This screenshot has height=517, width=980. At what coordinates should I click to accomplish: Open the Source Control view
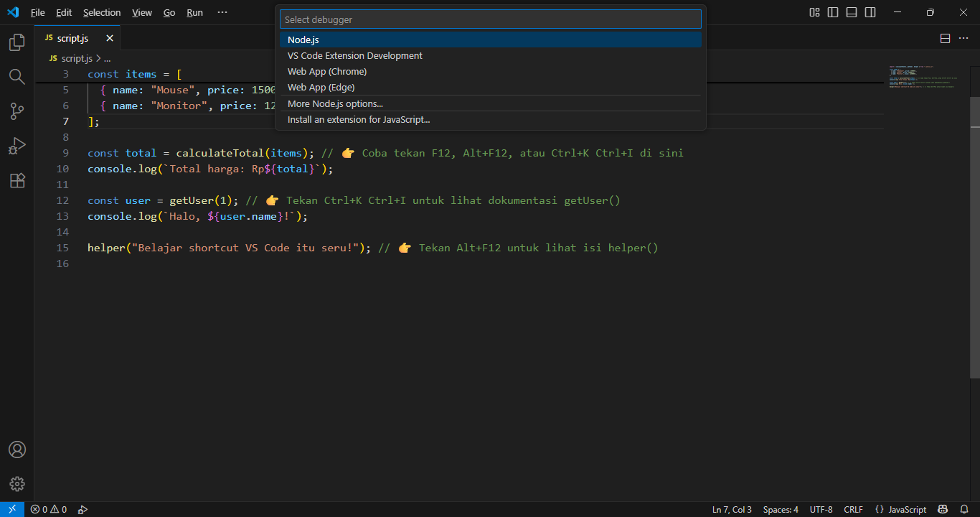pos(16,111)
